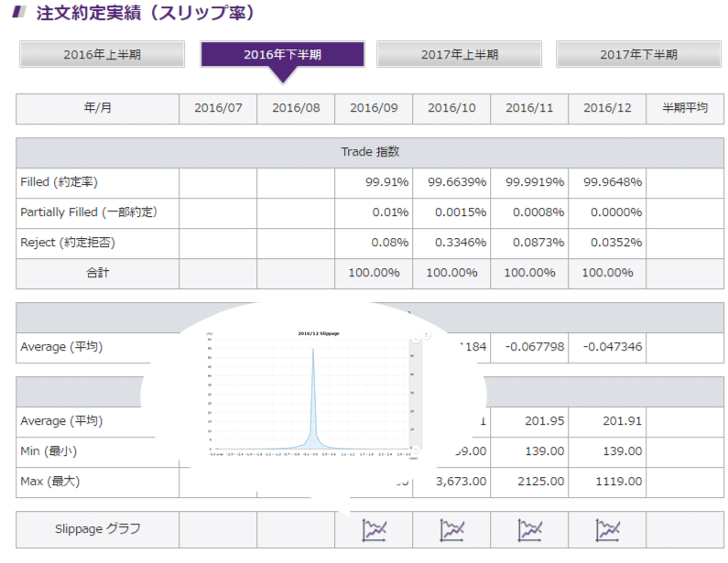Click the 2016/10 column header
The width and height of the screenshot is (728, 563).
point(451,109)
